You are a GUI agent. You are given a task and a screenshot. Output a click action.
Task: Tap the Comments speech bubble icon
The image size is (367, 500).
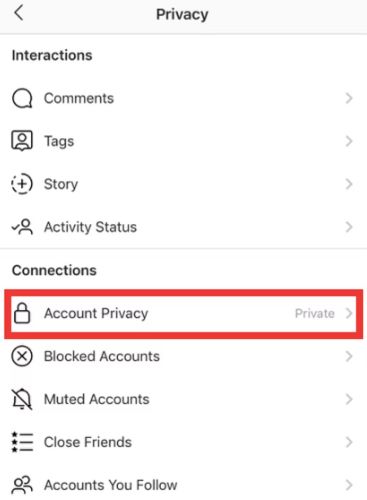[x=22, y=98]
